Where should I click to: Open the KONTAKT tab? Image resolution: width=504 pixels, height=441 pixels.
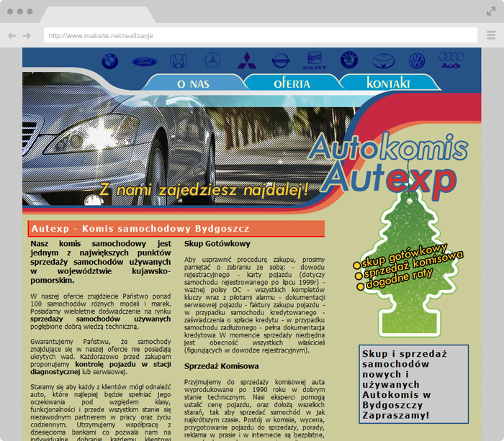[x=389, y=82]
